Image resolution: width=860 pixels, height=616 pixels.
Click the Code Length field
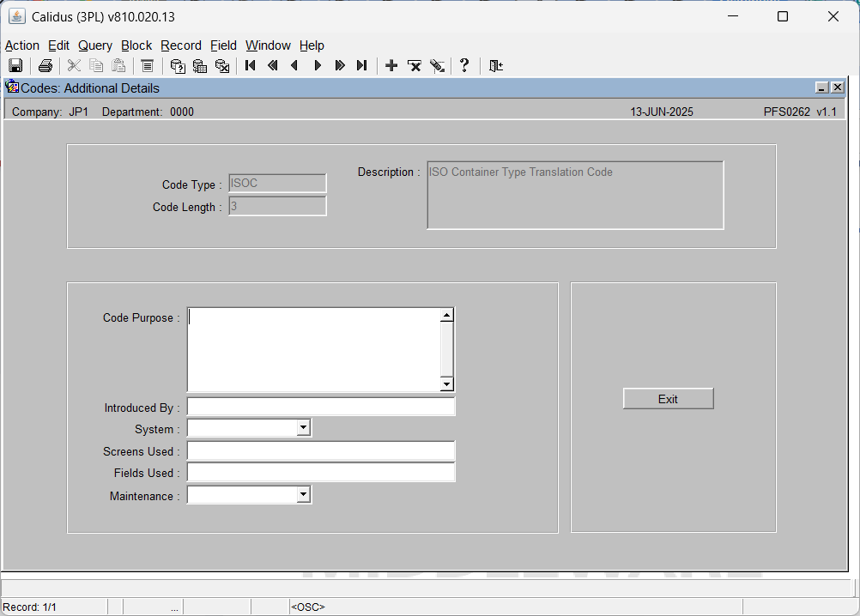click(277, 206)
